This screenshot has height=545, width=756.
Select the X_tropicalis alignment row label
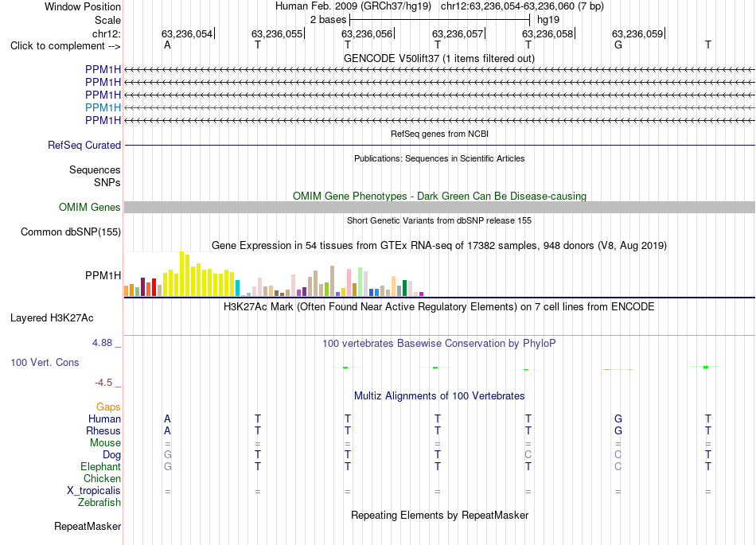click(x=94, y=491)
